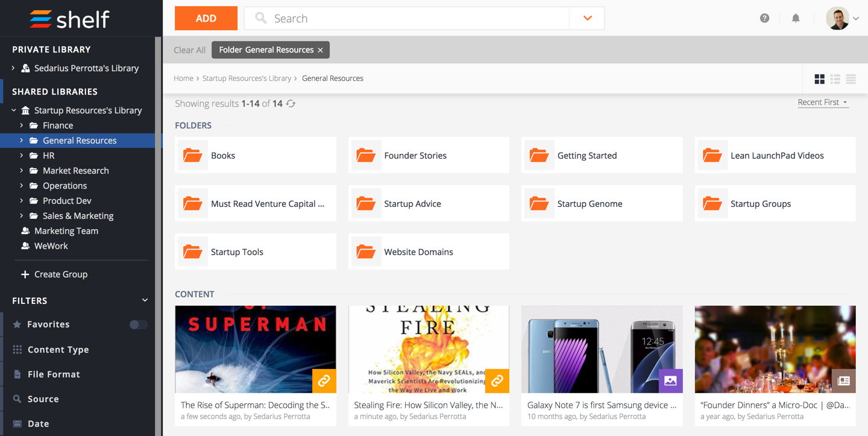The height and width of the screenshot is (436, 868).
Task: Click the Founder Stories folder icon
Action: point(365,155)
